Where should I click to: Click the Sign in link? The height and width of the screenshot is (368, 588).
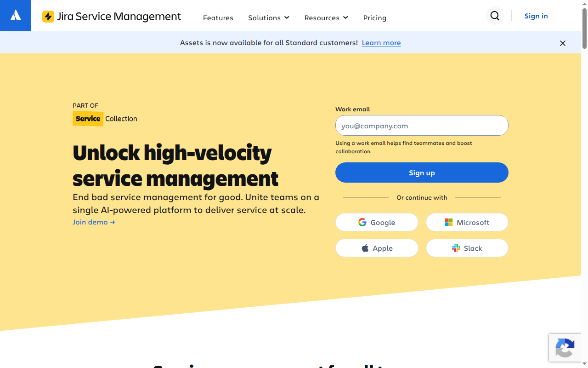(x=536, y=16)
